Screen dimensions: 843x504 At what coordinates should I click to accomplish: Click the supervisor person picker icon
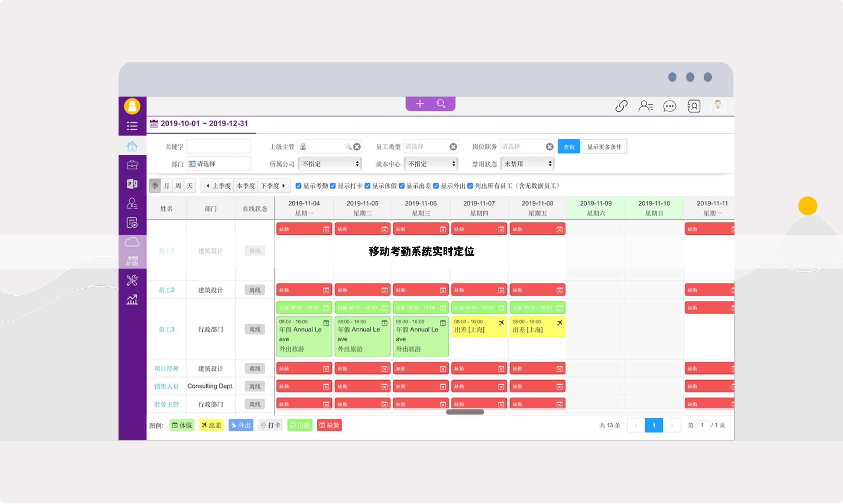tap(303, 146)
